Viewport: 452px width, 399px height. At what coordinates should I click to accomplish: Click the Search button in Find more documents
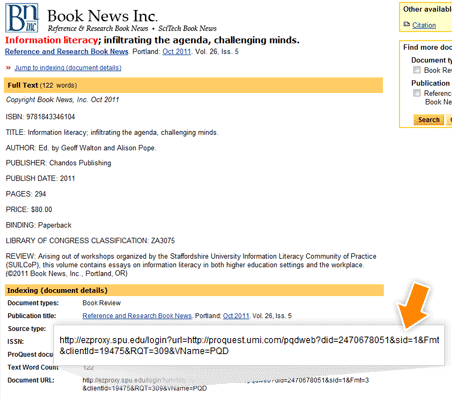click(429, 119)
